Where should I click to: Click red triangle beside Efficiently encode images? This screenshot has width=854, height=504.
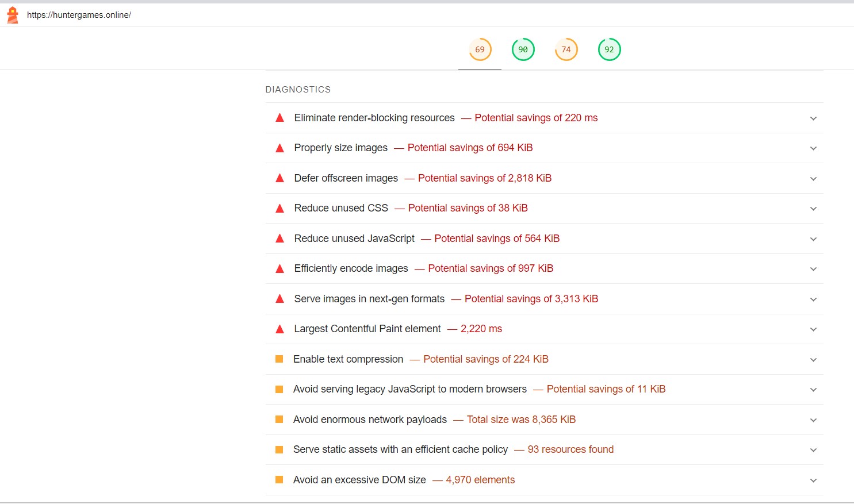coord(280,268)
